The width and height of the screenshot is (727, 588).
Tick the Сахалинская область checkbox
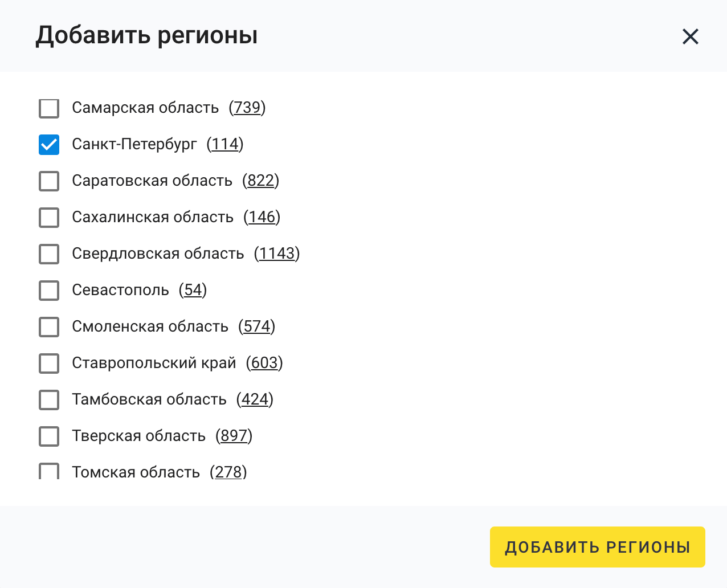[49, 218]
